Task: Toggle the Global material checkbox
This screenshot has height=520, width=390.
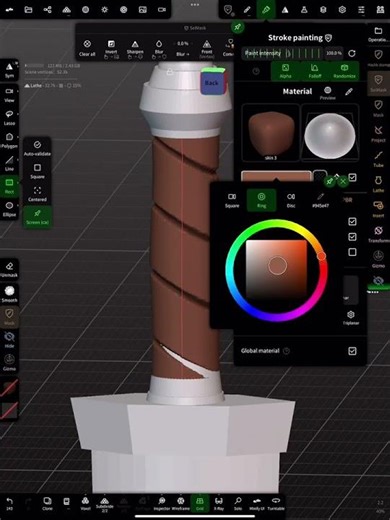Action: pyautogui.click(x=352, y=351)
